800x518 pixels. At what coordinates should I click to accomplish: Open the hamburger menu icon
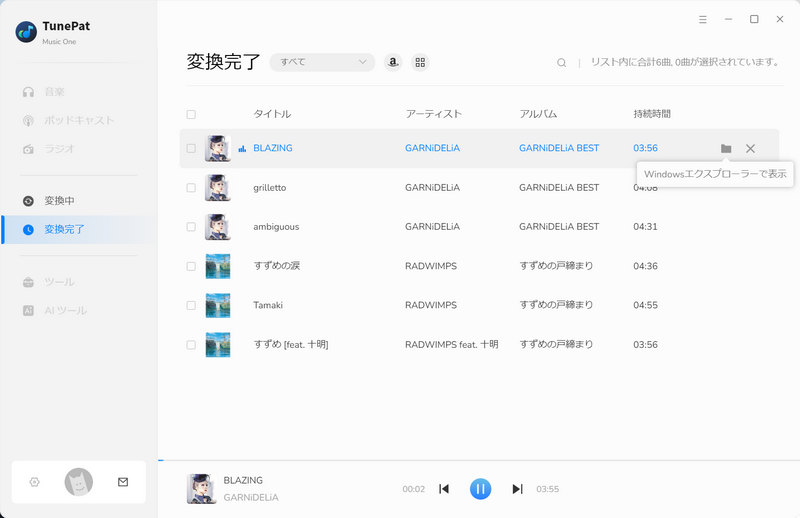[703, 19]
